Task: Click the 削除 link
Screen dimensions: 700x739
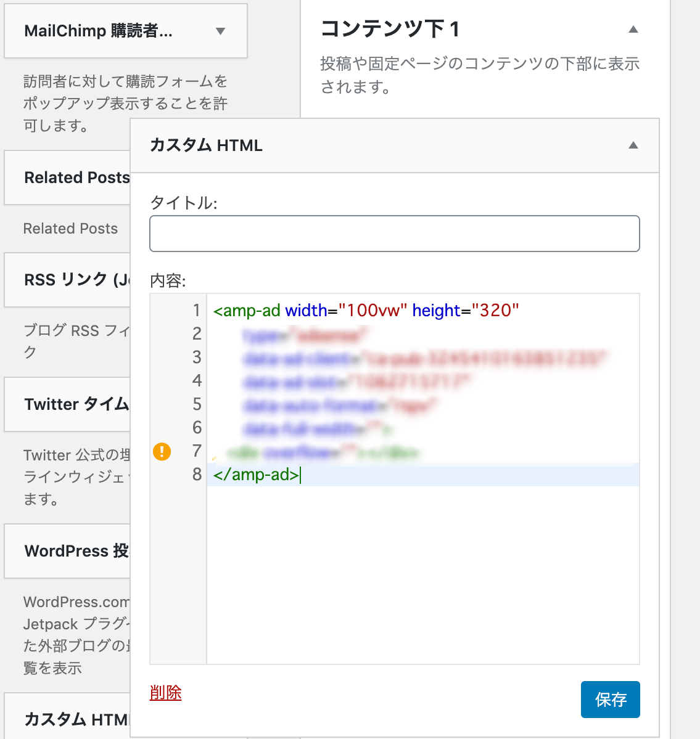Action: point(165,692)
